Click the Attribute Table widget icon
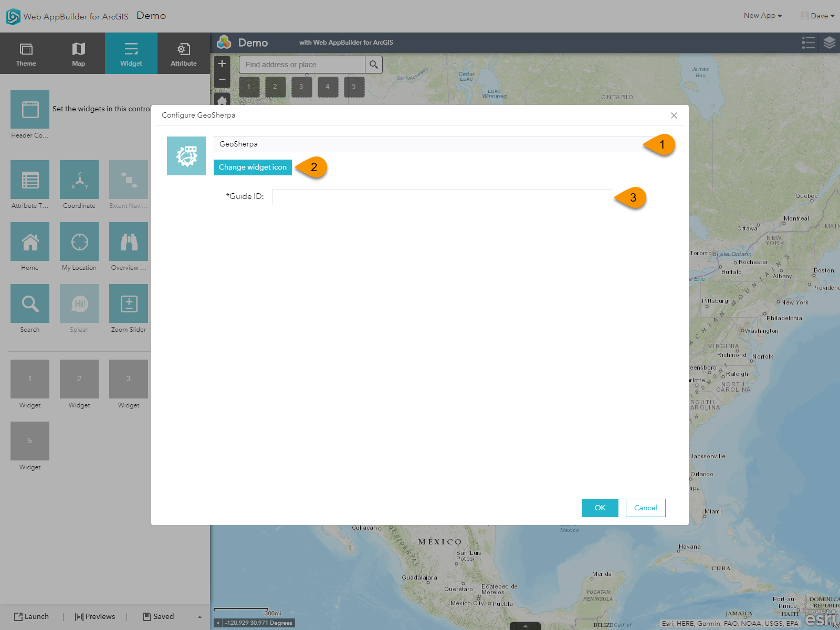The image size is (840, 630). pyautogui.click(x=30, y=180)
